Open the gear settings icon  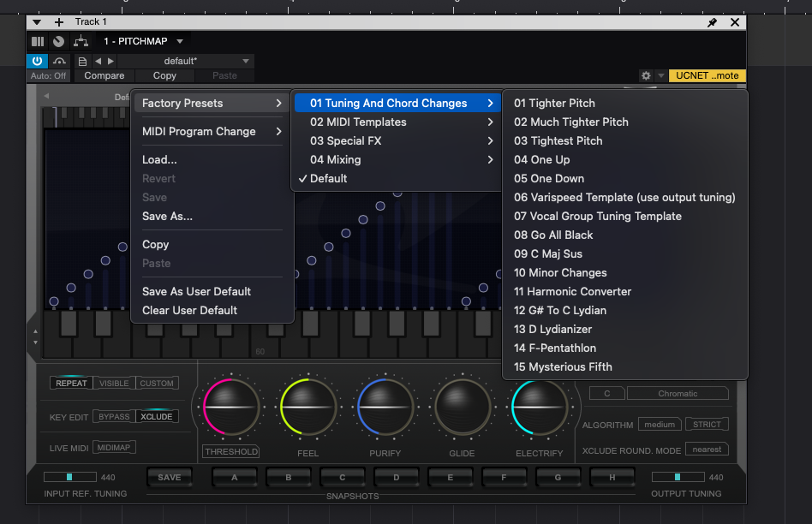tap(646, 75)
